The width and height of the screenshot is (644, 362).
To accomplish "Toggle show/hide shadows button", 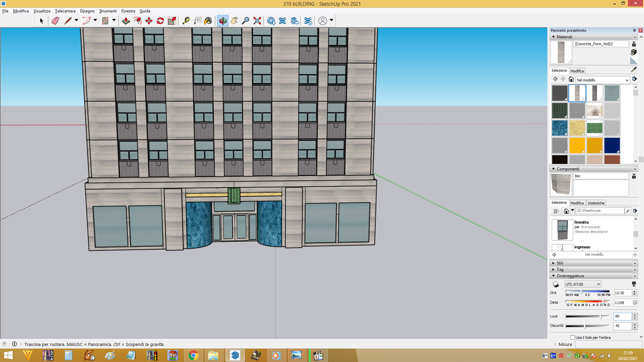I will tap(556, 284).
